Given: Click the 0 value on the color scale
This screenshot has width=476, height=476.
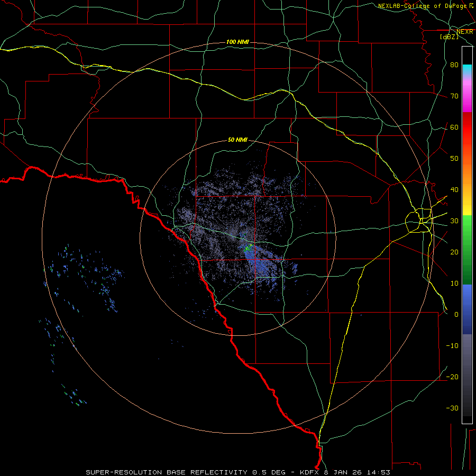Looking at the screenshot, I should (456, 315).
